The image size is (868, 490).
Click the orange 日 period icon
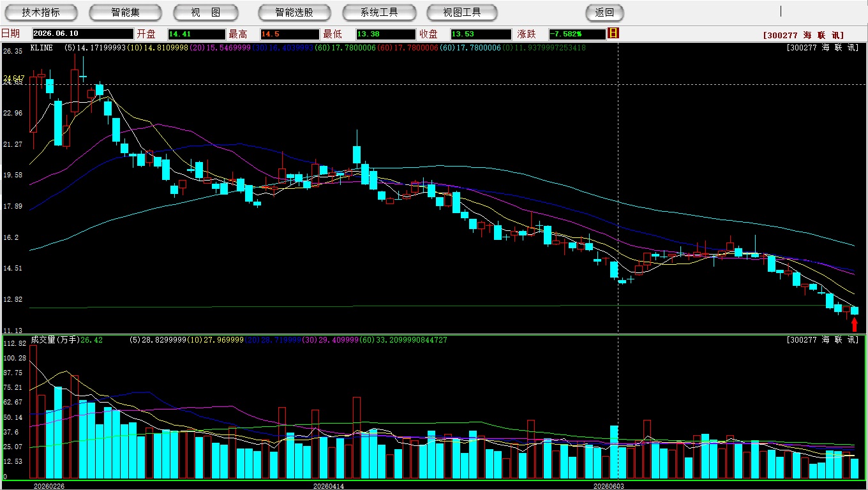pyautogui.click(x=613, y=33)
